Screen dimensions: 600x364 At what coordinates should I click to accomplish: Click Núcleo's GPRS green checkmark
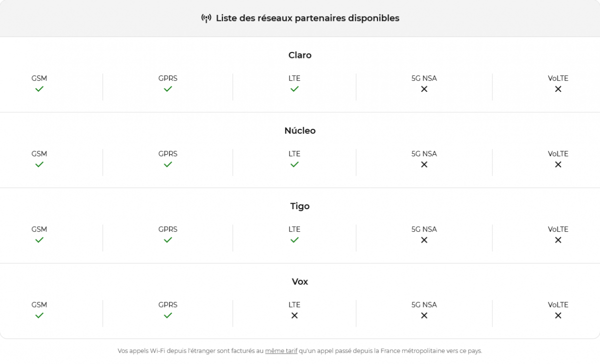point(168,164)
